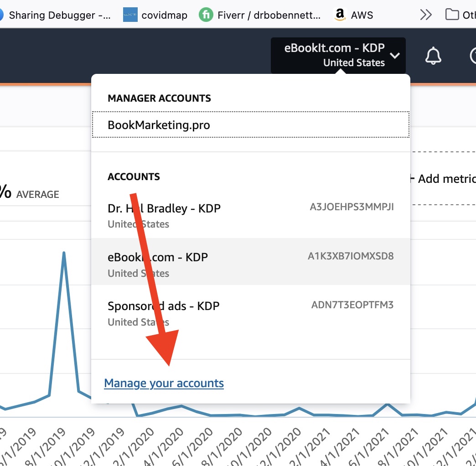Click account ID A3JOEHPS3MMPJI

pos(352,207)
